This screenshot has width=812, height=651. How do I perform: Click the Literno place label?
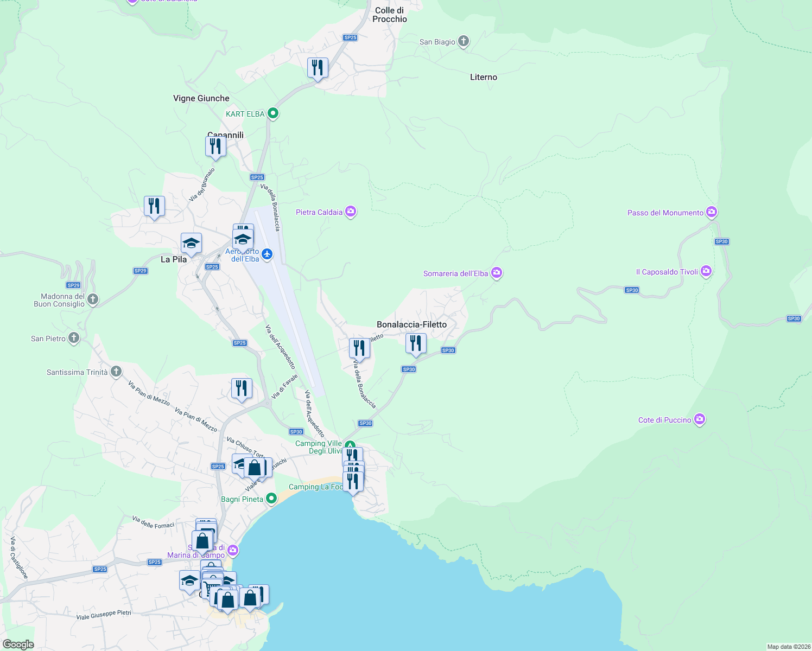(484, 77)
